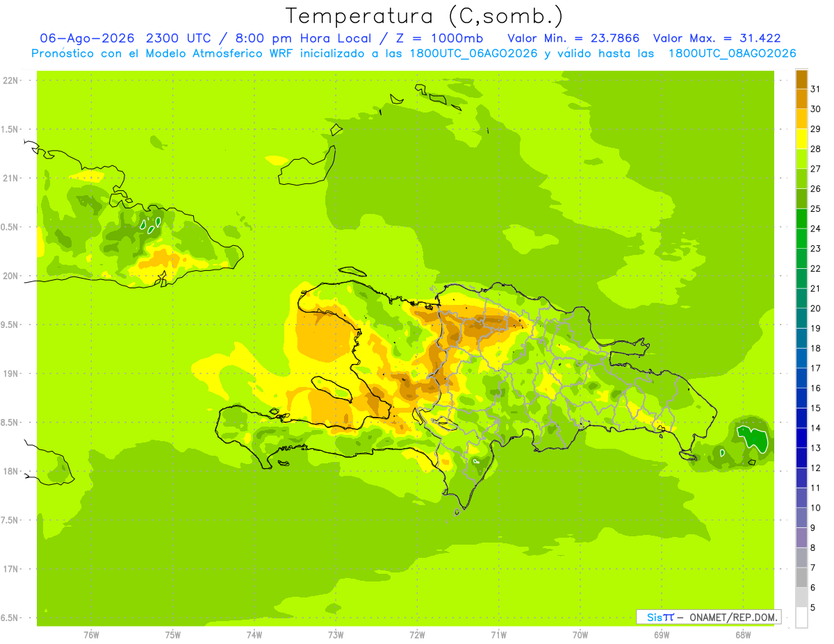Viewport: 834px width, 644px height.
Task: Click the "2300 UTC" time label
Action: point(179,39)
